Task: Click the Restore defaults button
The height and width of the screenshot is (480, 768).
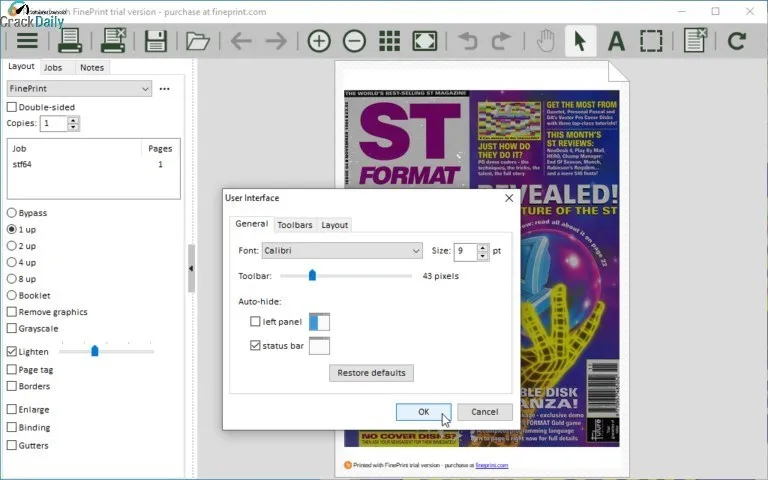Action: (371, 373)
